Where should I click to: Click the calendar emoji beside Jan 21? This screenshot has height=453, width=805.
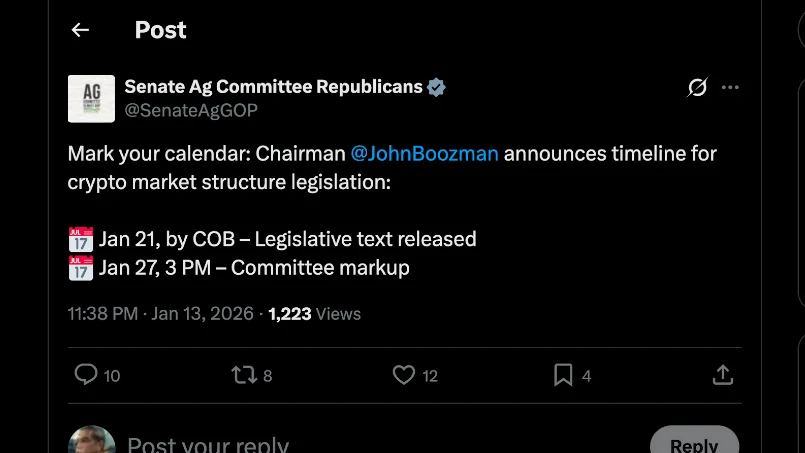(81, 240)
